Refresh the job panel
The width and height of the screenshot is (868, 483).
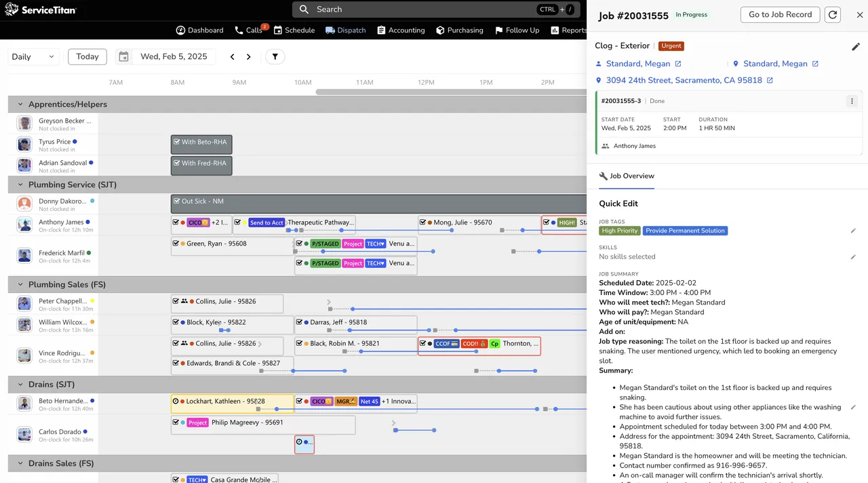833,15
